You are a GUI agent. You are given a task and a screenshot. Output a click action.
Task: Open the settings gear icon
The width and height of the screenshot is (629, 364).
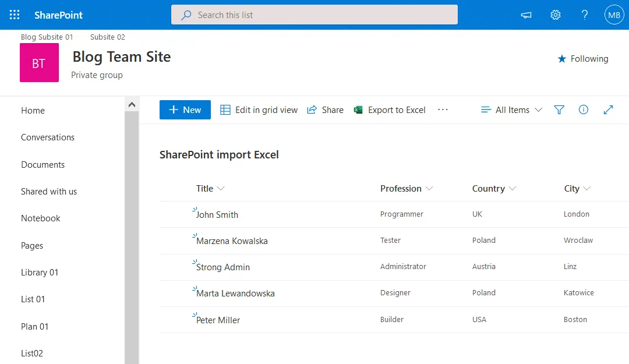click(x=556, y=15)
